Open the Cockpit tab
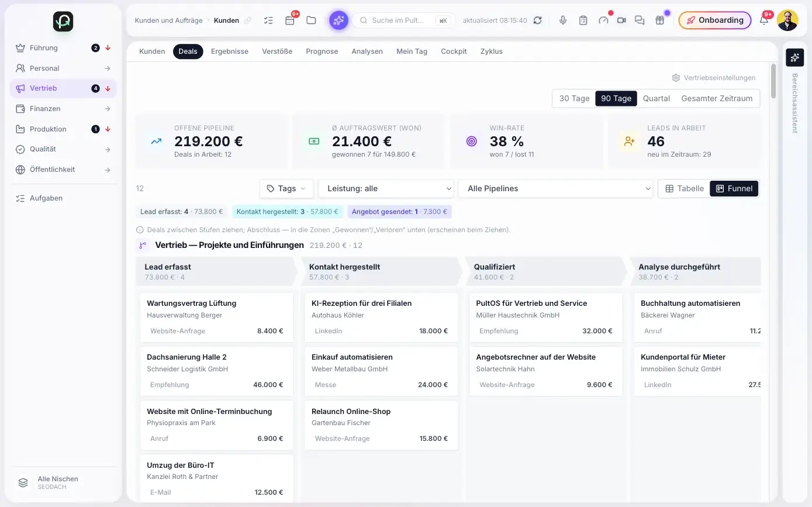 [x=454, y=51]
